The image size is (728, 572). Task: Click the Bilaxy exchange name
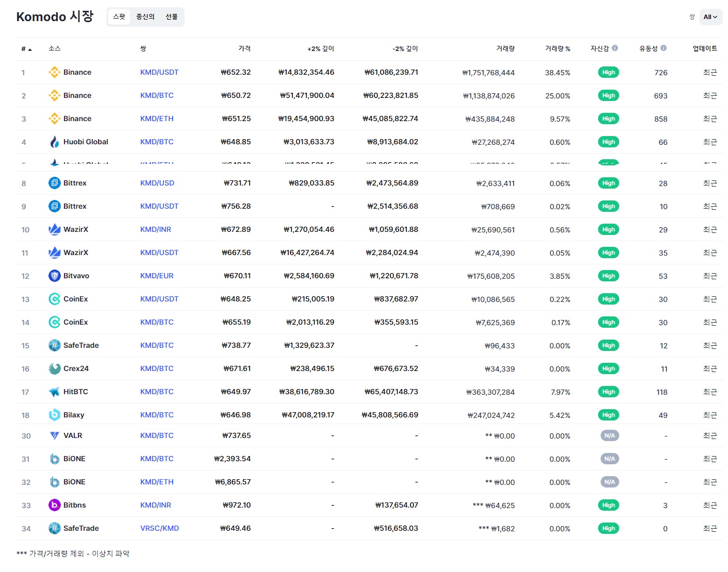coord(74,415)
